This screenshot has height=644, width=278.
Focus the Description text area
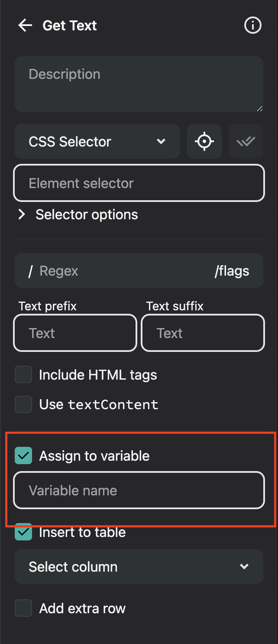(x=139, y=84)
